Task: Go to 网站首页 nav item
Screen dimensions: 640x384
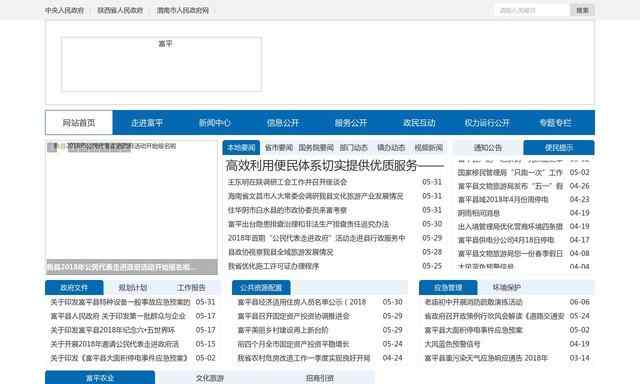Action: pyautogui.click(x=79, y=122)
